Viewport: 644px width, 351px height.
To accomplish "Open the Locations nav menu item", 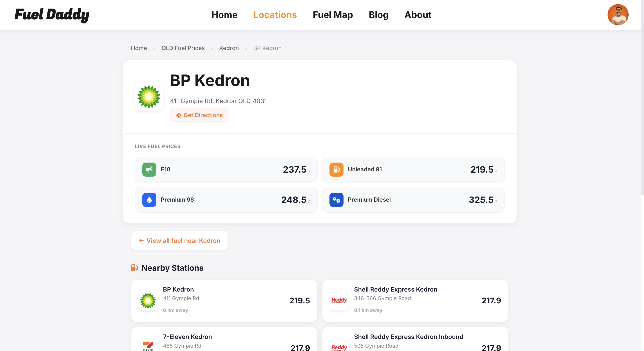I will [275, 15].
